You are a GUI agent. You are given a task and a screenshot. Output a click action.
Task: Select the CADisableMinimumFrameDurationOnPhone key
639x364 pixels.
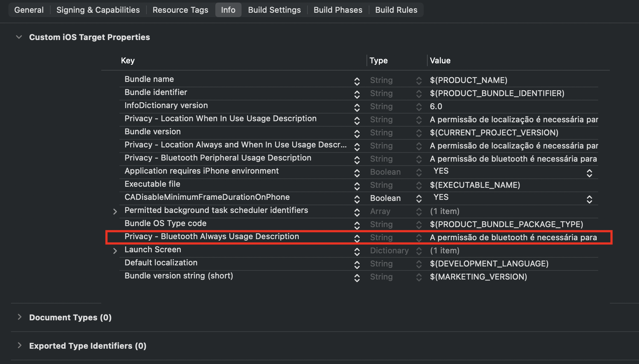[x=207, y=197]
